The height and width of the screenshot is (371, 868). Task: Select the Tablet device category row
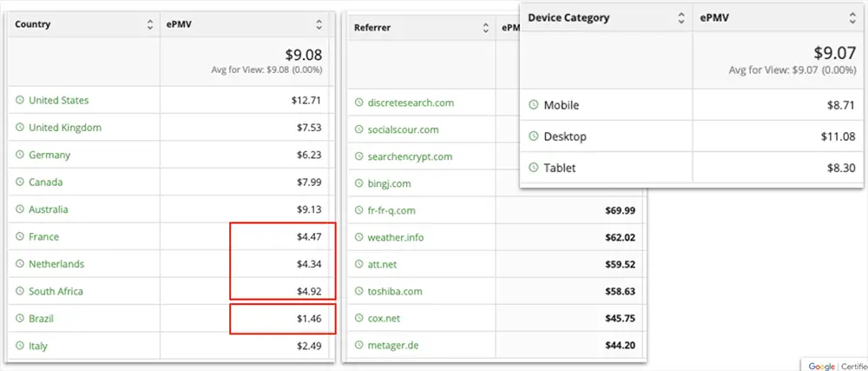point(692,167)
